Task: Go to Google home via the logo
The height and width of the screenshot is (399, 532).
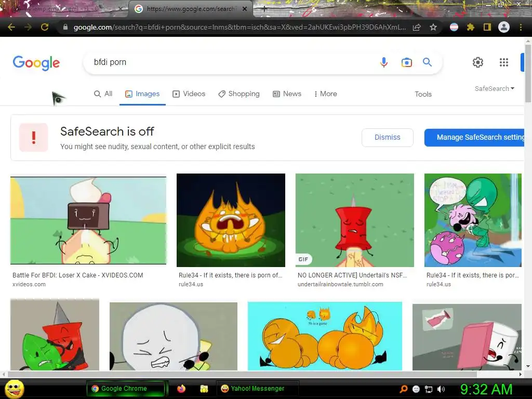Action: (36, 63)
